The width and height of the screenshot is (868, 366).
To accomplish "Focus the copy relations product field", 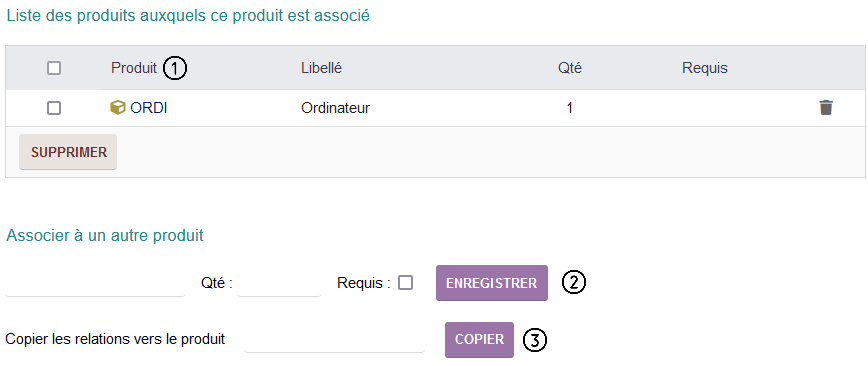I will pos(334,339).
